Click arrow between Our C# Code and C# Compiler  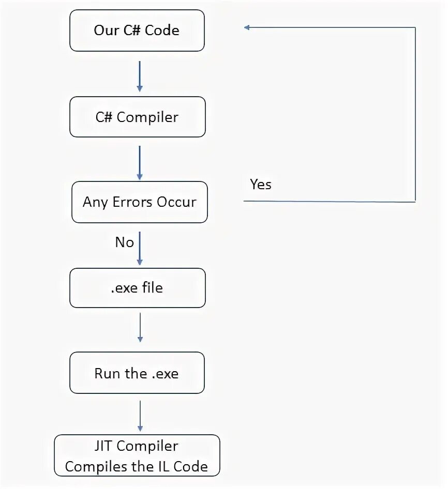(x=139, y=76)
